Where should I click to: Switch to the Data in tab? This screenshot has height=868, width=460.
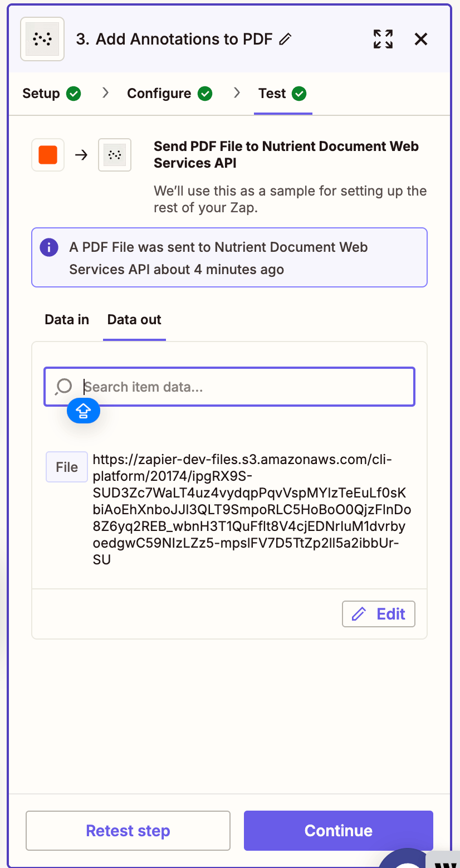(x=66, y=320)
